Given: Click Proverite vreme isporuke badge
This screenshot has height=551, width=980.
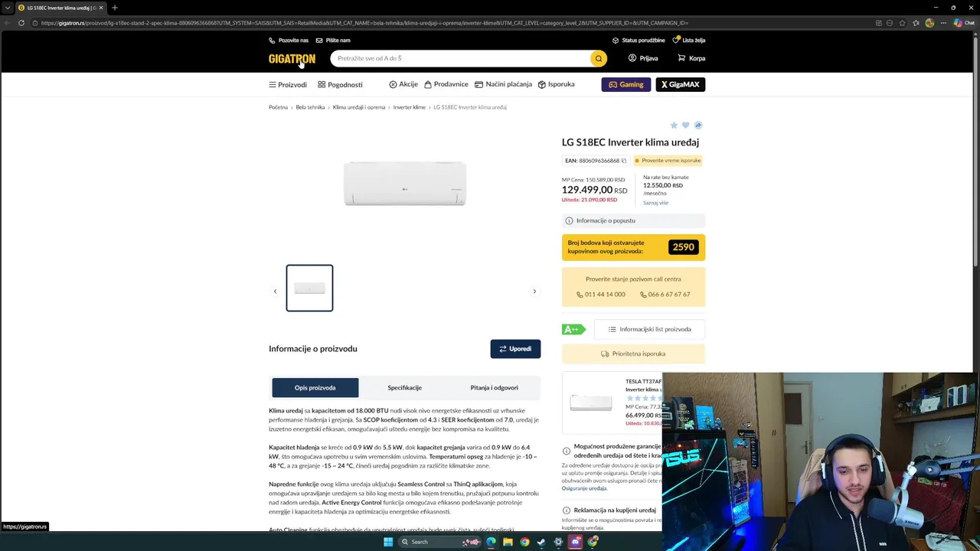Looking at the screenshot, I should tap(668, 161).
